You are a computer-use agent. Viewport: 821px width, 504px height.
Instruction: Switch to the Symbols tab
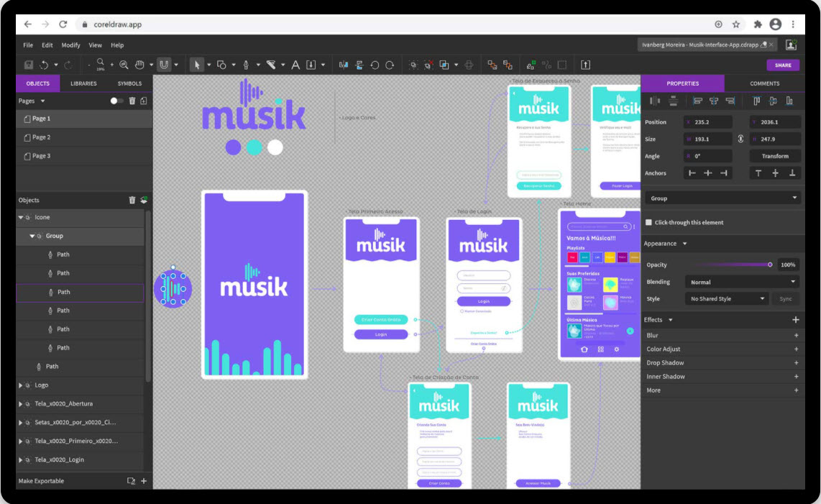click(129, 83)
